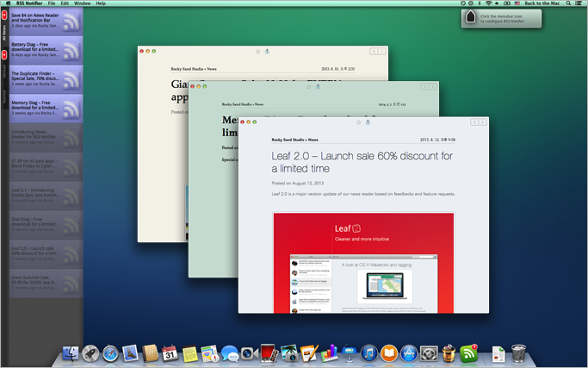Open System Preferences in the Dock

click(x=429, y=353)
